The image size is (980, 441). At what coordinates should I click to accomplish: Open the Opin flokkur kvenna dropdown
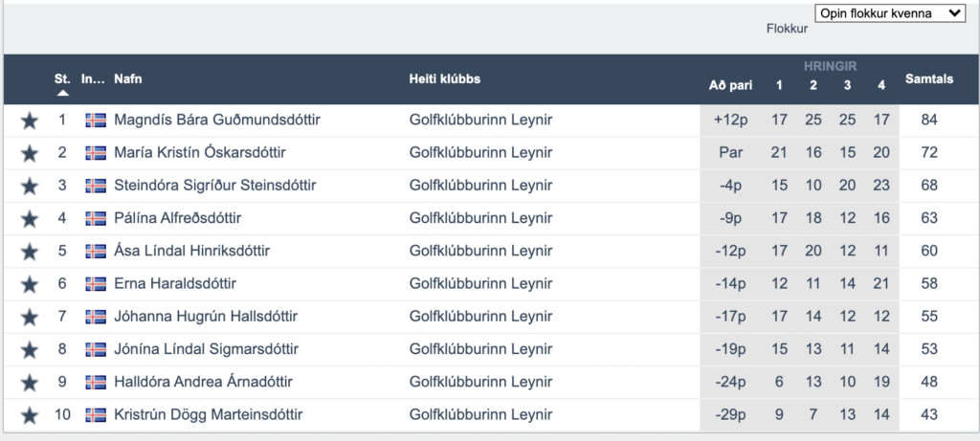pos(890,13)
